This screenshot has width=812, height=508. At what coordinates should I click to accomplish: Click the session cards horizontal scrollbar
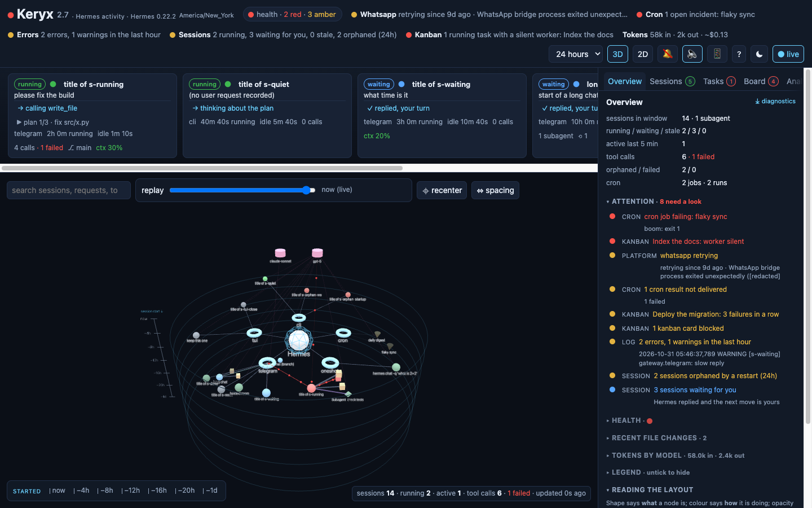coord(202,168)
